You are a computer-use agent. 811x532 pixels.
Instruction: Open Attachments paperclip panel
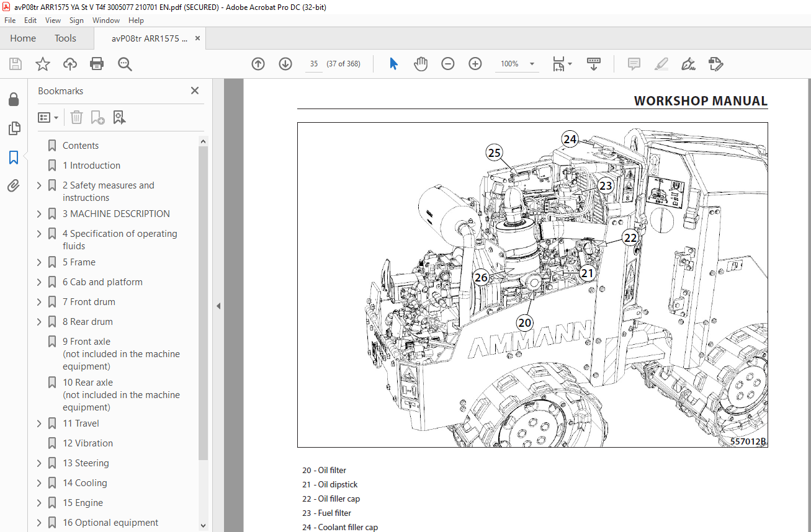tap(14, 186)
